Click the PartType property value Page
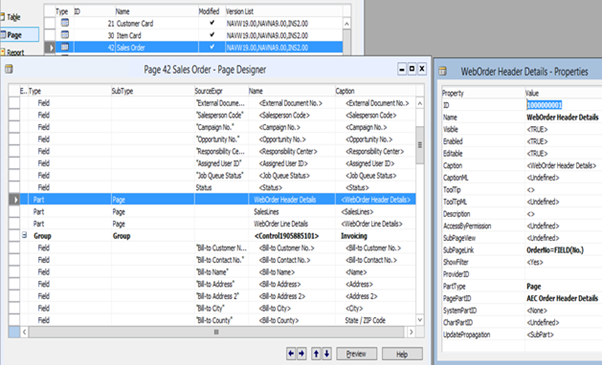The height and width of the screenshot is (365, 602). (x=534, y=286)
